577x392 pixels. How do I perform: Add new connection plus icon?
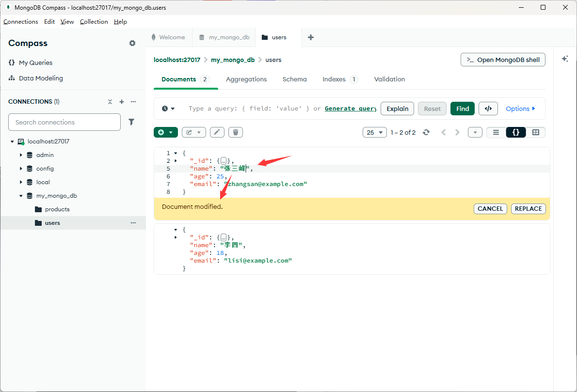122,102
